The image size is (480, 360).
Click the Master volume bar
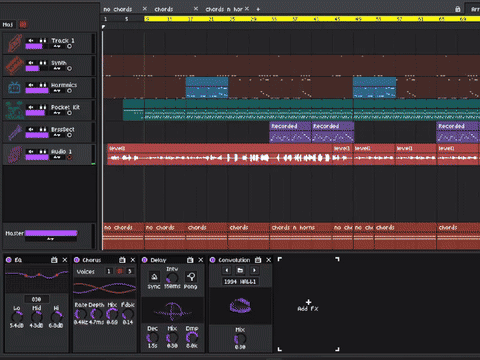(x=51, y=233)
